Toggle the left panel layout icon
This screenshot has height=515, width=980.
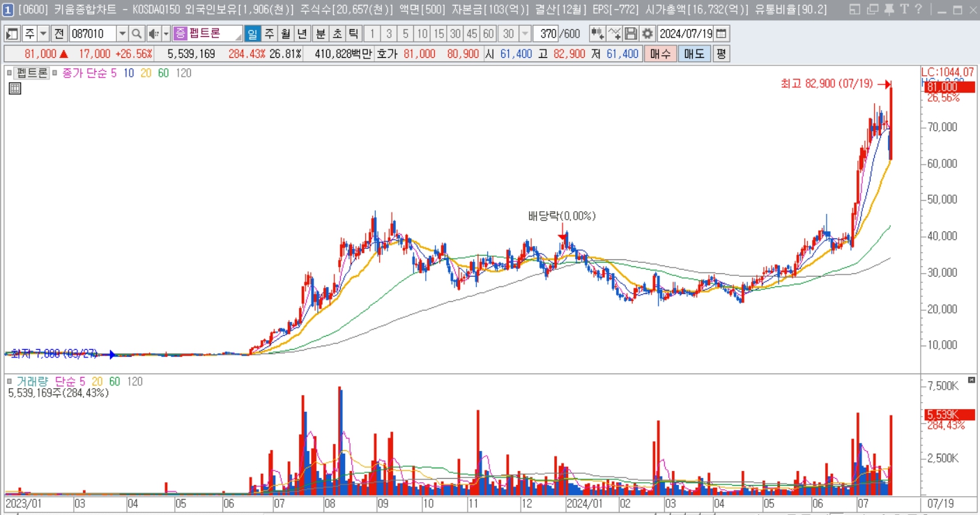(13, 33)
